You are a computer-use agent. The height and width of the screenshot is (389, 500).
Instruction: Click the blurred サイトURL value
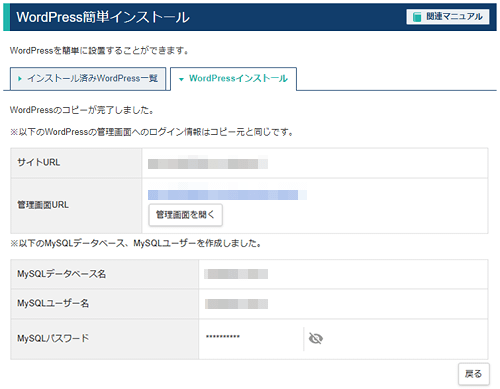(x=208, y=164)
